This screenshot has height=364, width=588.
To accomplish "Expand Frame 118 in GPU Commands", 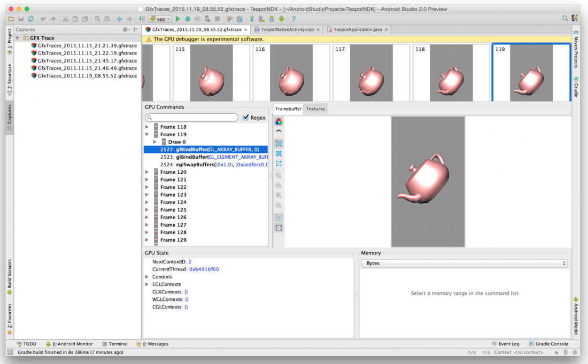I will [x=147, y=127].
